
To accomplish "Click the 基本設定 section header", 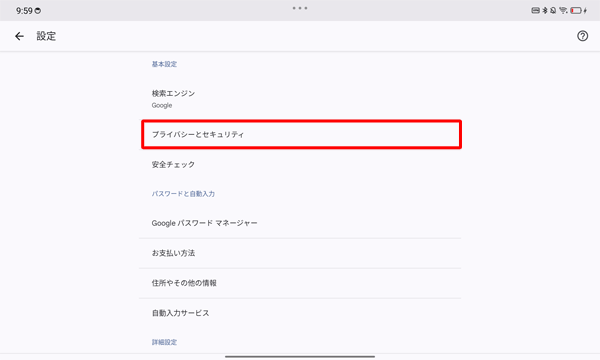I will click(164, 64).
